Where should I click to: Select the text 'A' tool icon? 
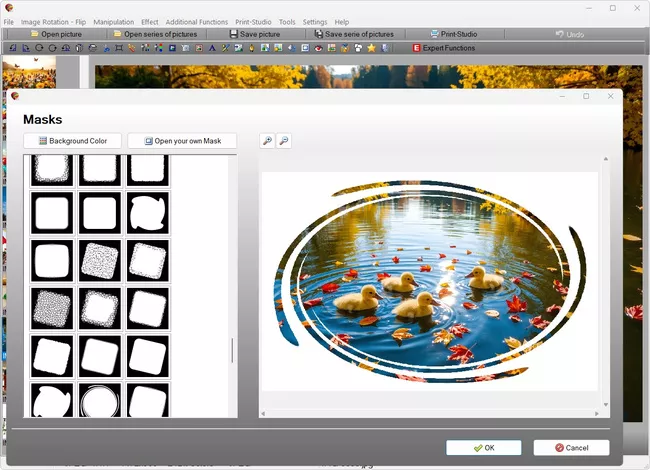pos(212,48)
